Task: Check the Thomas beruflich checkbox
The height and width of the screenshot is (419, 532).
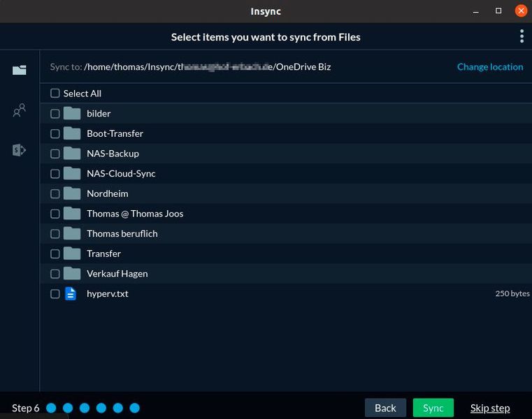Action: (55, 233)
